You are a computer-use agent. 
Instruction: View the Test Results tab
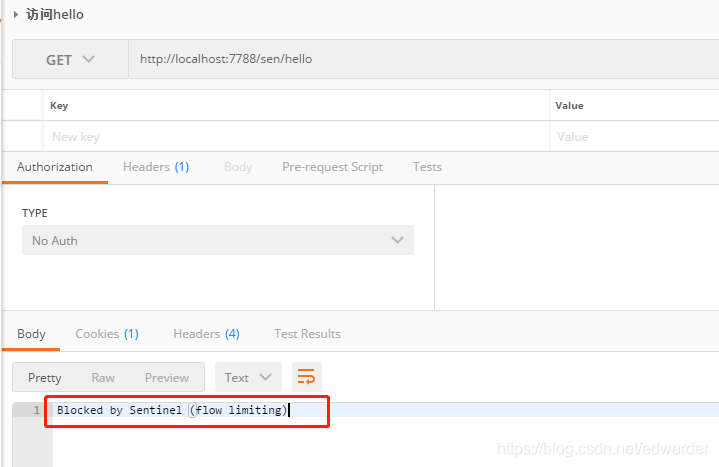coord(307,334)
